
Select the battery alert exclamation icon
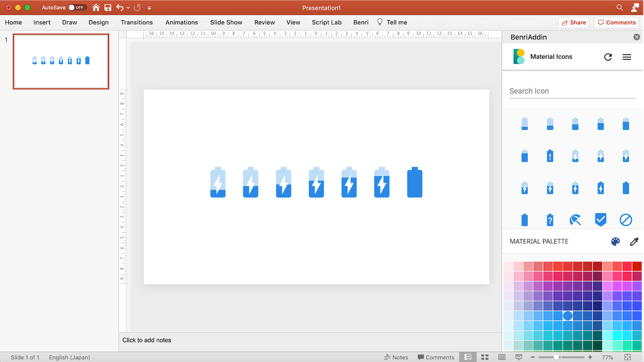point(550,156)
